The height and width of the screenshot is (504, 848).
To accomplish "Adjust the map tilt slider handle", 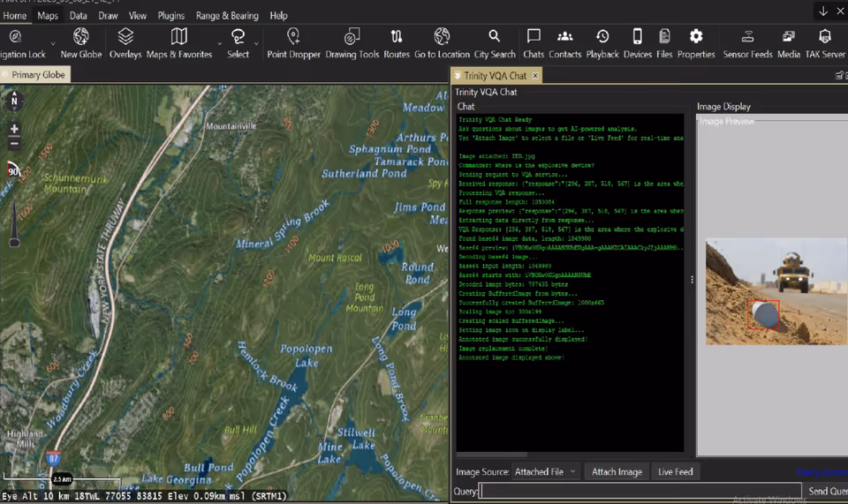I will (x=15, y=242).
